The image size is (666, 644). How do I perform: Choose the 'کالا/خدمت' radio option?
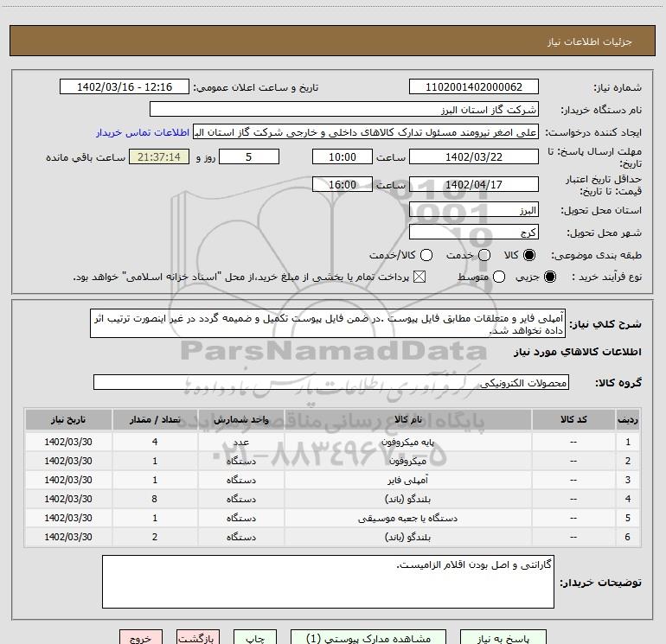point(424,255)
